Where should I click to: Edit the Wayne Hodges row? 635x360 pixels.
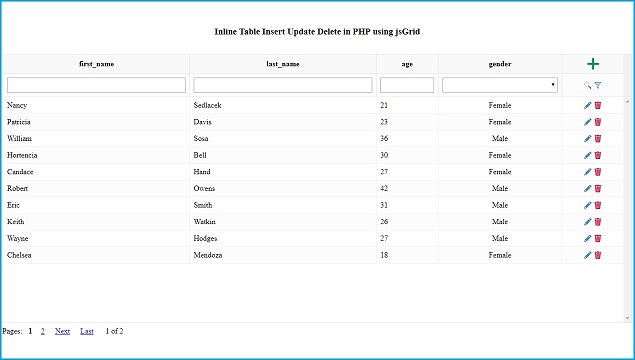[587, 238]
